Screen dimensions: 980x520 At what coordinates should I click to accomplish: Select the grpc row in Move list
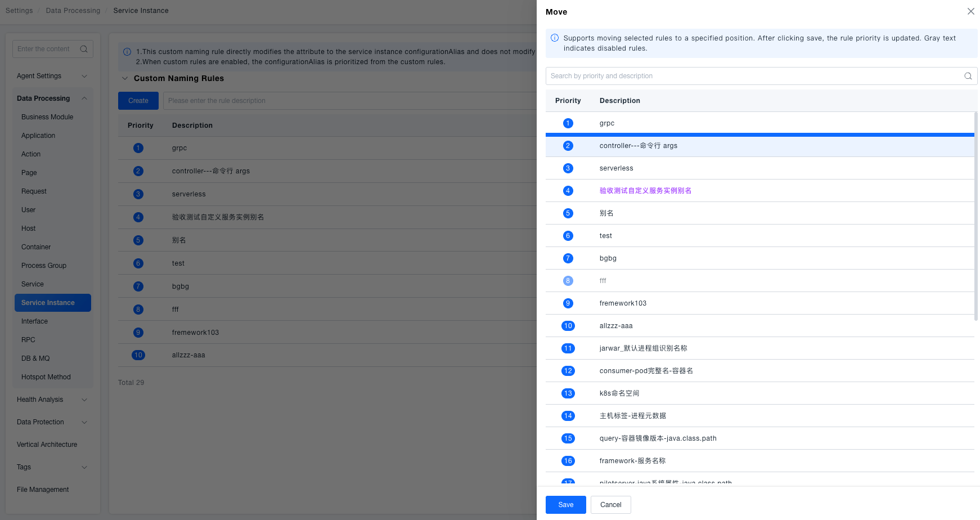tap(760, 123)
